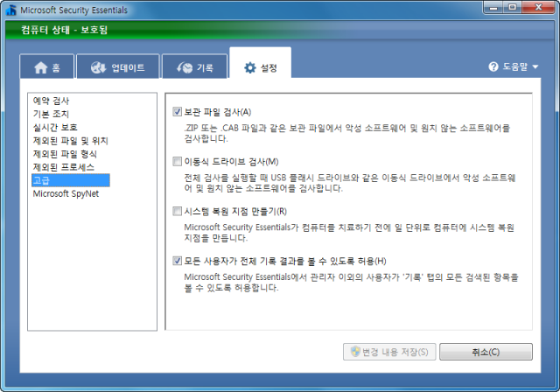This screenshot has height=392, width=560.
Task: Select 제외된 파일 및 위치
Action: pyautogui.click(x=70, y=141)
